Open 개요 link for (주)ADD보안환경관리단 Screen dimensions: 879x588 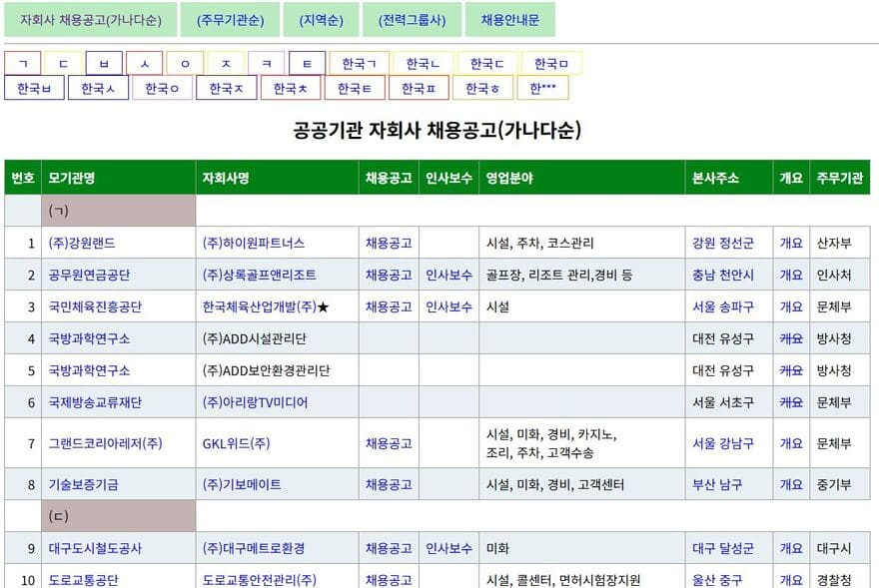[791, 370]
